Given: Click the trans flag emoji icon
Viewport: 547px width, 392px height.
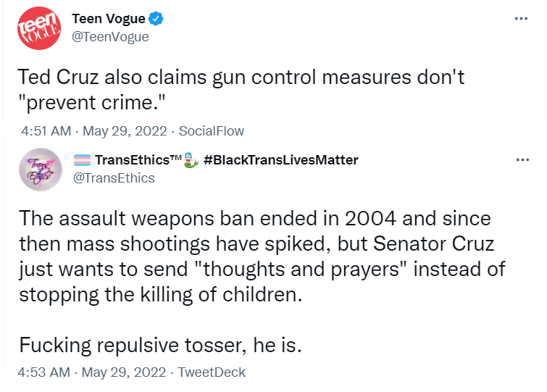Looking at the screenshot, I should [83, 160].
